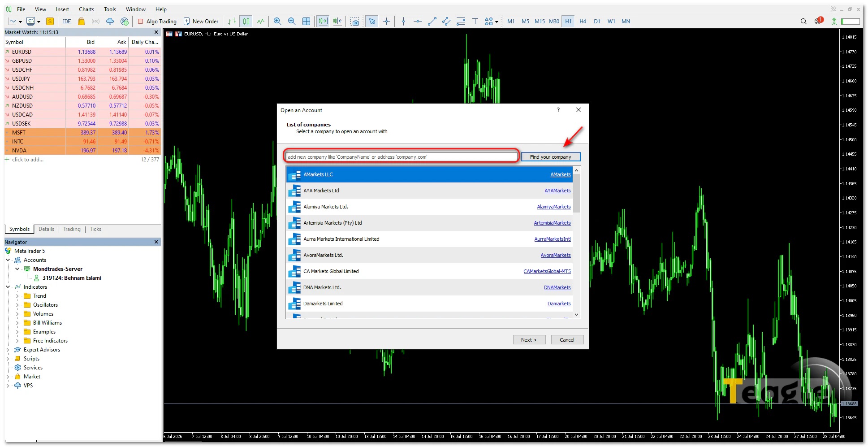Switch to line chart display
The image size is (868, 447).
pyautogui.click(x=260, y=21)
